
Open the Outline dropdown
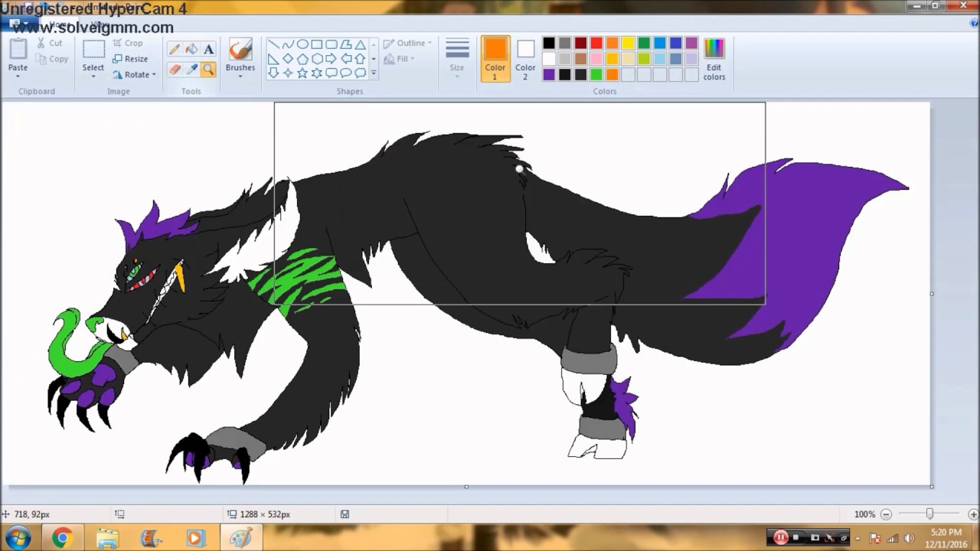(x=407, y=44)
